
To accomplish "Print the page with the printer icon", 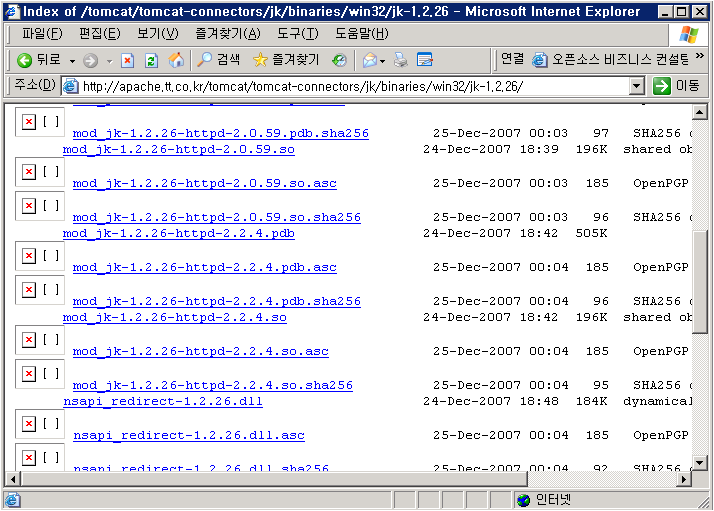I will pos(401,60).
